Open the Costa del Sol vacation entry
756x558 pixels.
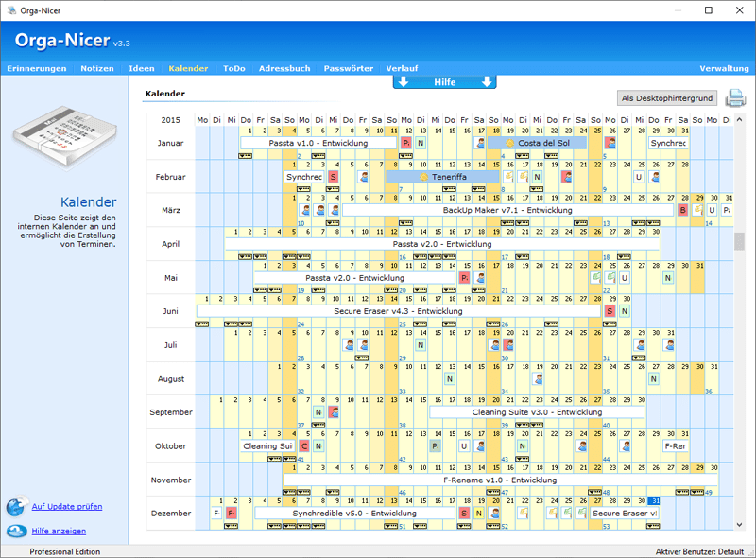pos(537,143)
